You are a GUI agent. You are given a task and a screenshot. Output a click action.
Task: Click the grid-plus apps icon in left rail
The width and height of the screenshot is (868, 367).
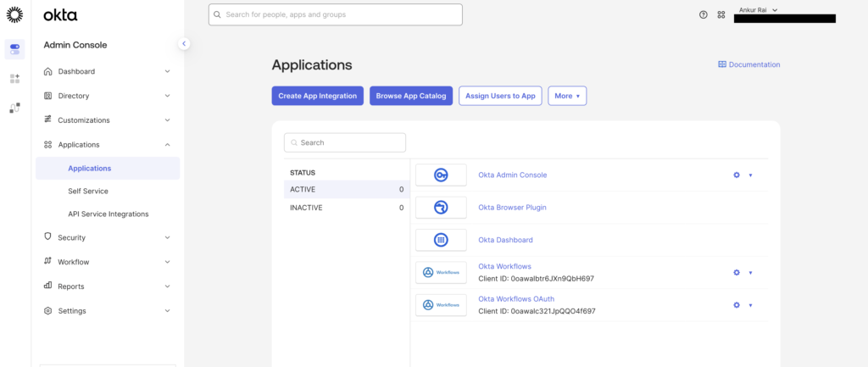(x=14, y=79)
